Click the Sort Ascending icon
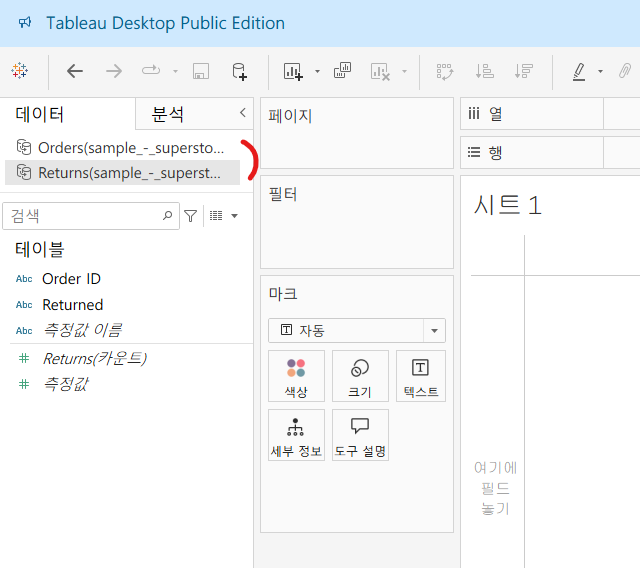The height and width of the screenshot is (568, 640). point(484,71)
